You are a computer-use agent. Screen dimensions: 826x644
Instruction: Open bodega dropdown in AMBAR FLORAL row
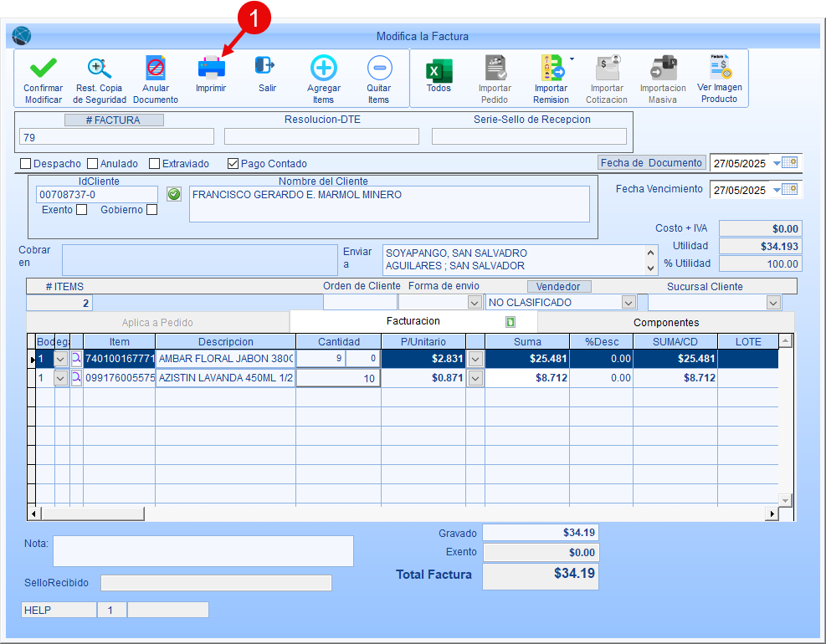(x=60, y=359)
